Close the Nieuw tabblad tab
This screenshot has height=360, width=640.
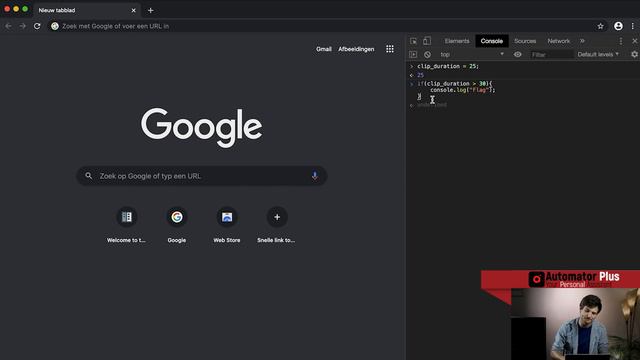pos(133,11)
